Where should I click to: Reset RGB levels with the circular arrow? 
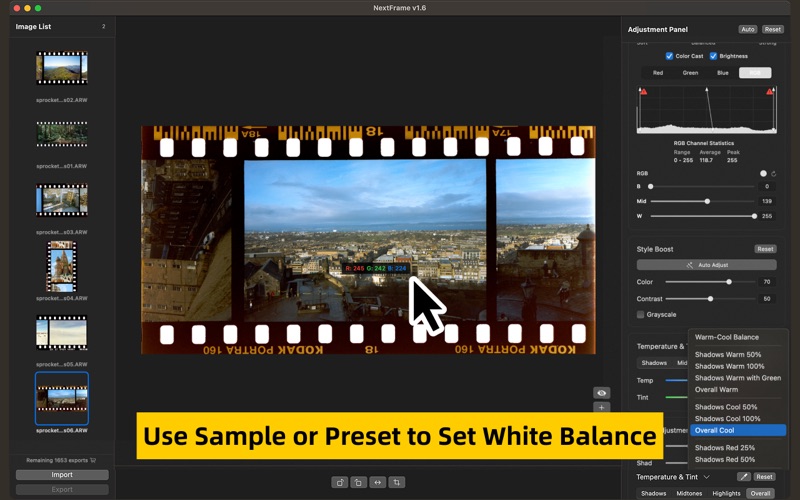pyautogui.click(x=773, y=173)
